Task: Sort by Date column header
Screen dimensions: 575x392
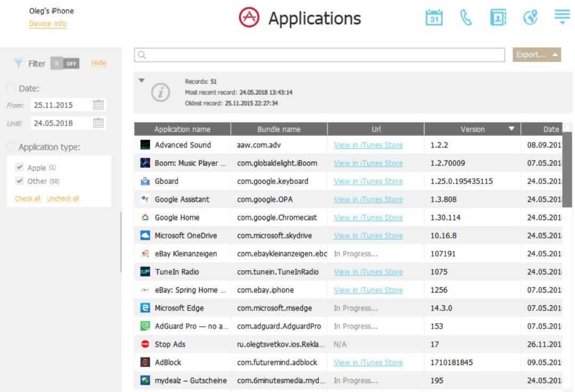Action: 541,129
